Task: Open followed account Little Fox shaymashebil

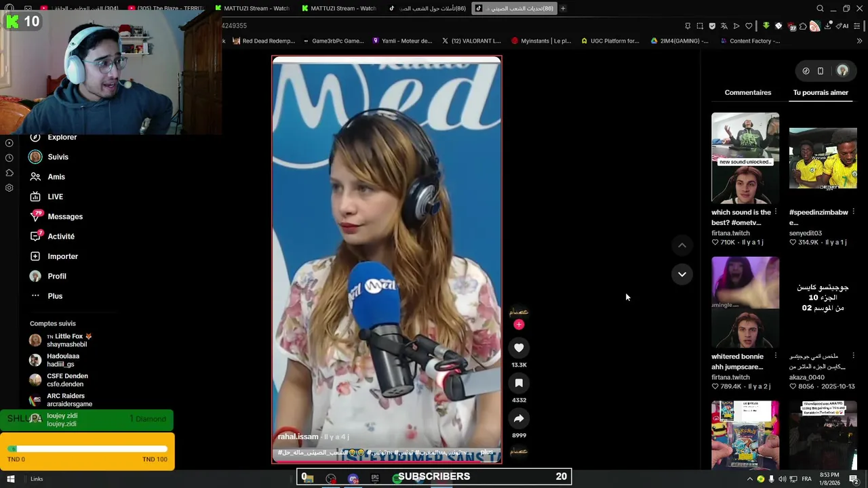Action: (61, 340)
